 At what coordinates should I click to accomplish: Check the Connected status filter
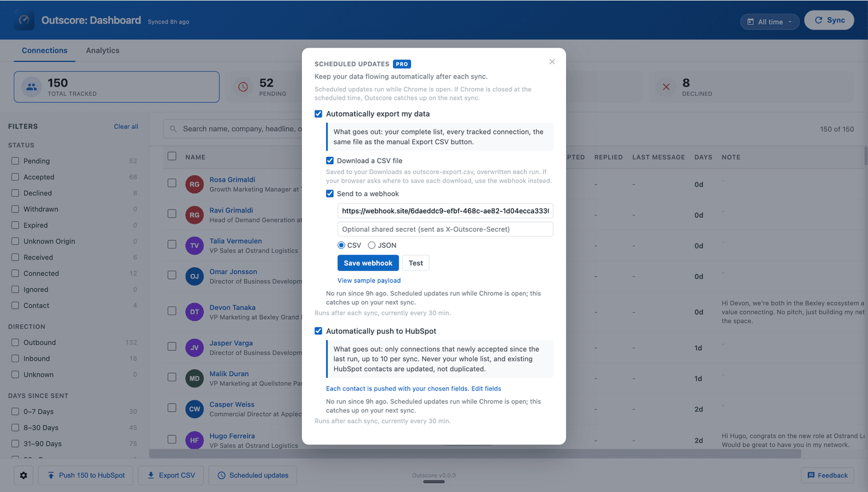pyautogui.click(x=15, y=274)
